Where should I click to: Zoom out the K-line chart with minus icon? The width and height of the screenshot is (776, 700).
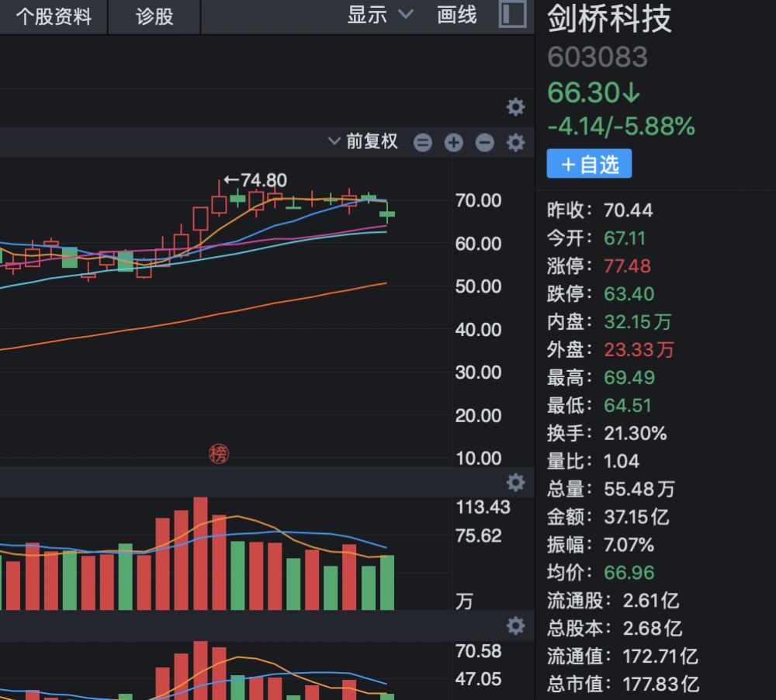click(484, 143)
